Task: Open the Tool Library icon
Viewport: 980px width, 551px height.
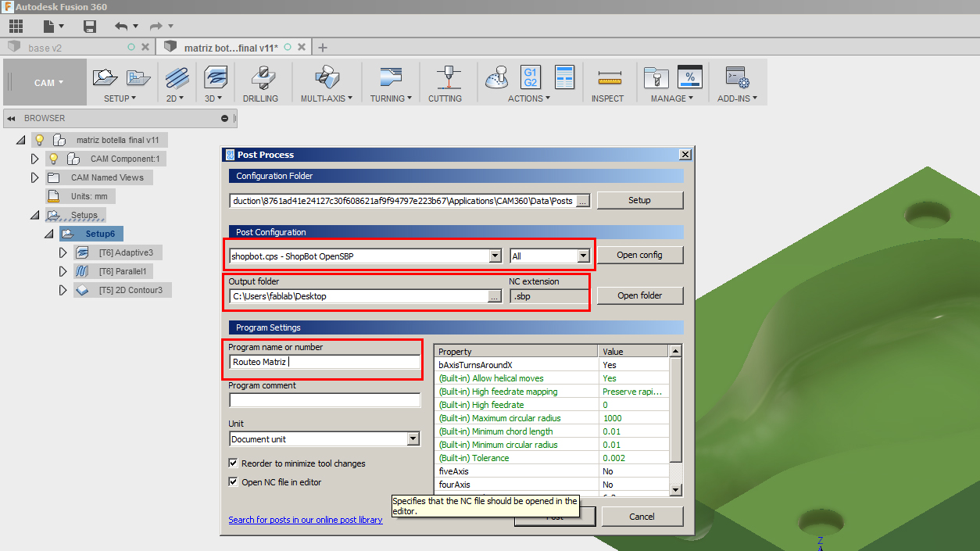Action: tap(655, 77)
